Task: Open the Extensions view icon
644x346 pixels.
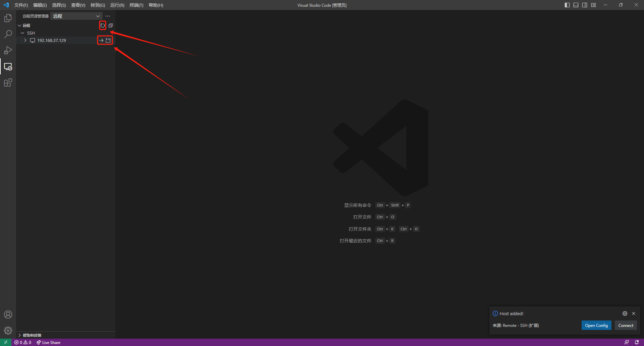Action: (x=8, y=82)
